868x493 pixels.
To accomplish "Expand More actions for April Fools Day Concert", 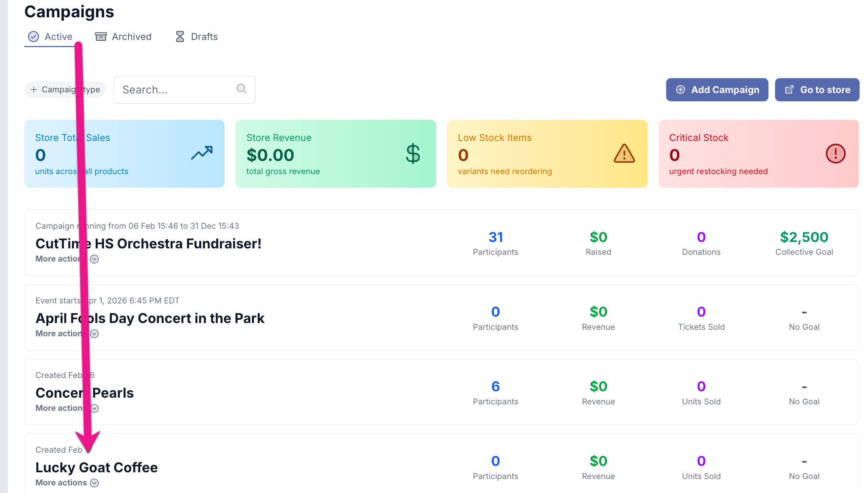I will (95, 334).
